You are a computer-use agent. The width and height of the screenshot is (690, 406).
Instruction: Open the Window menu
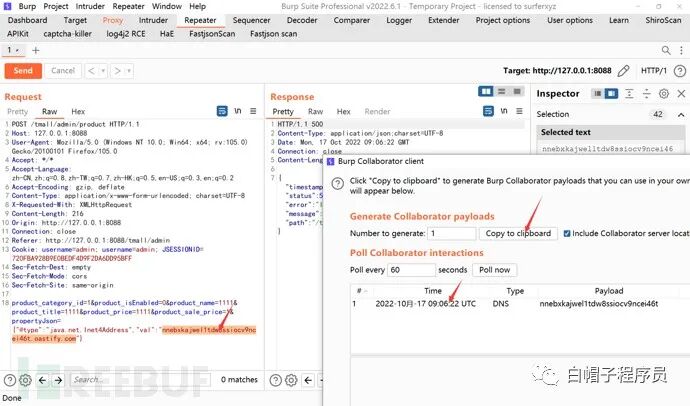click(x=167, y=7)
